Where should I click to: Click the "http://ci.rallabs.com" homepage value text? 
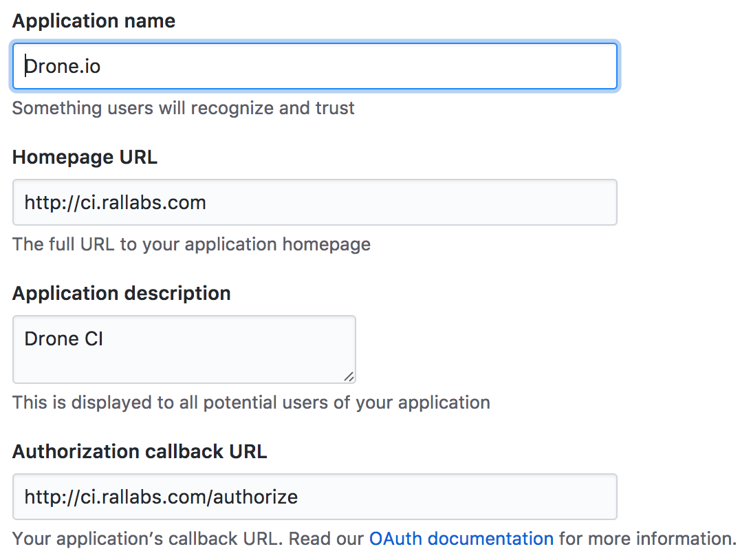115,202
